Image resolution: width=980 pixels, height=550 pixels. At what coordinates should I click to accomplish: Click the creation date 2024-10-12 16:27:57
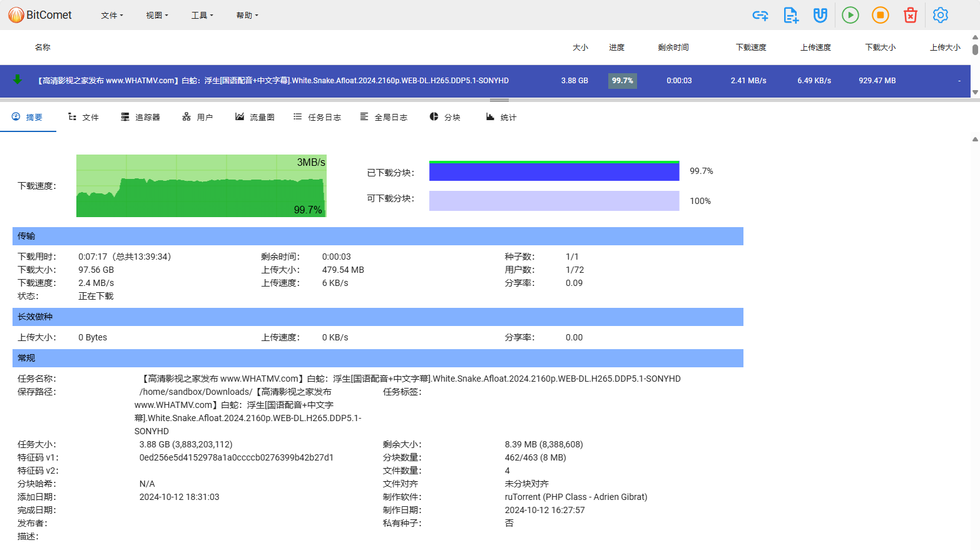pos(545,510)
